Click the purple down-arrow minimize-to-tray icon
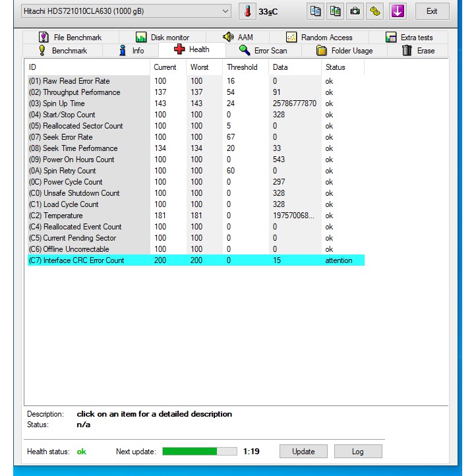476x476 pixels. pyautogui.click(x=398, y=11)
